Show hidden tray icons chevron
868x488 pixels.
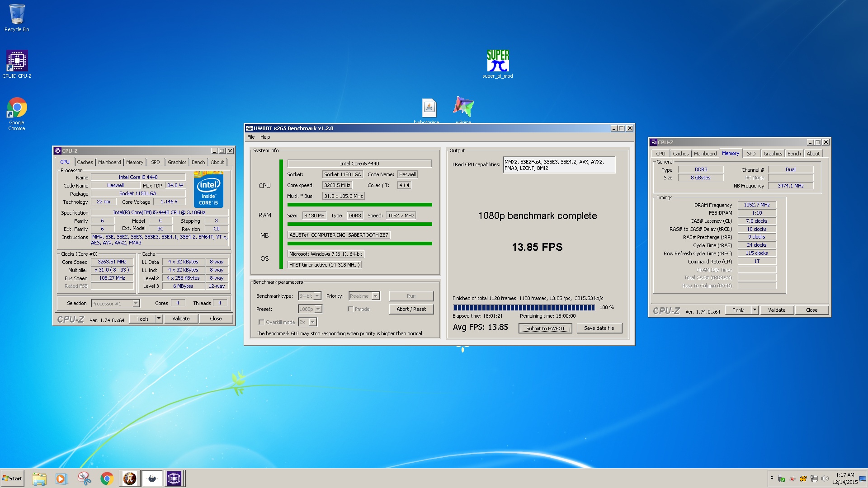[772, 478]
